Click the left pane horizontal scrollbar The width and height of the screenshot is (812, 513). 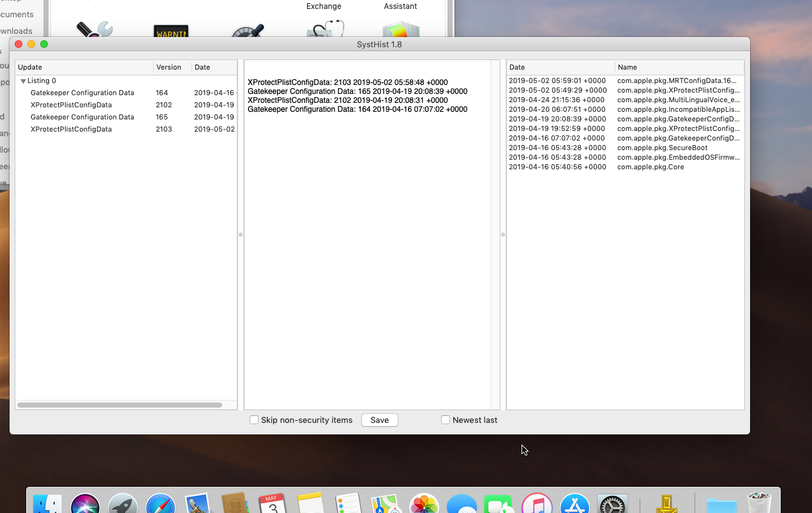[119, 404]
